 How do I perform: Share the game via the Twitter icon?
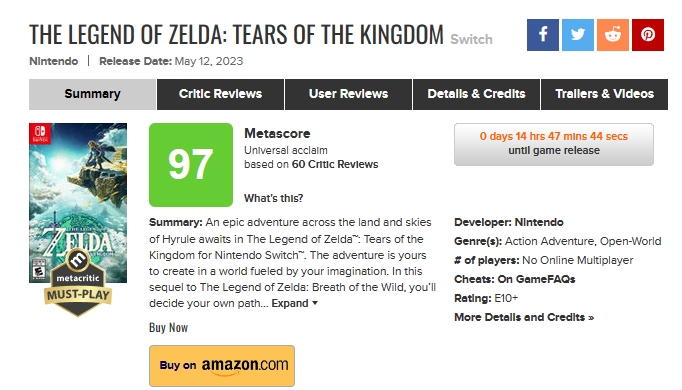pyautogui.click(x=578, y=35)
